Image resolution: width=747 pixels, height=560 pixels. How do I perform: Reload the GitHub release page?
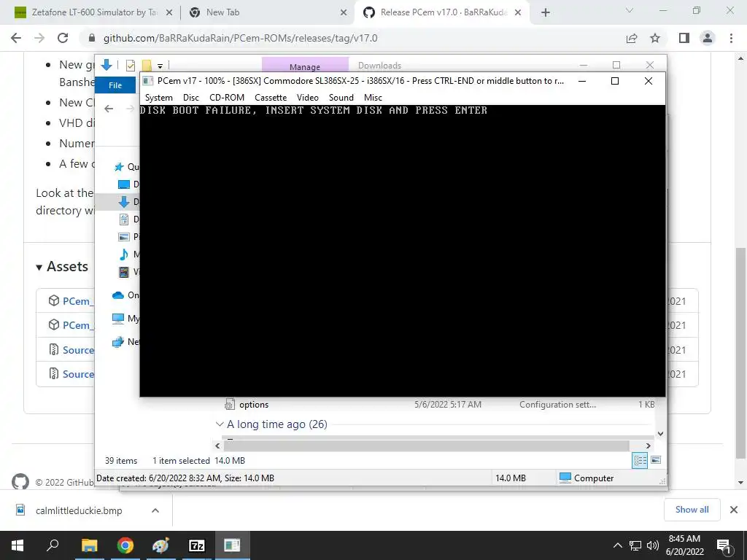63,38
